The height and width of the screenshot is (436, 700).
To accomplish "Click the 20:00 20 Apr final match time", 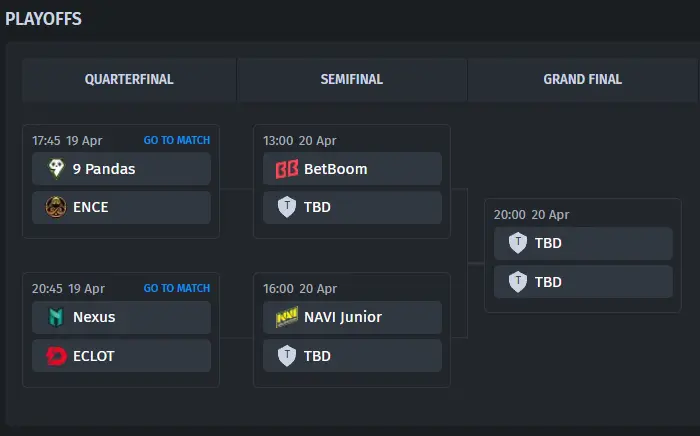I will tap(531, 215).
